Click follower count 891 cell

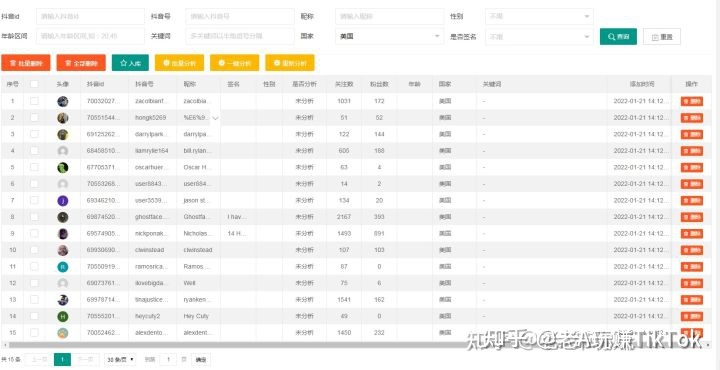pos(379,234)
